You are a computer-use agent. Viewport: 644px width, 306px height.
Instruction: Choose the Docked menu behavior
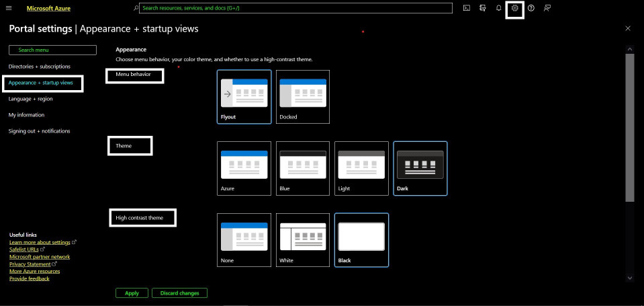(x=303, y=97)
